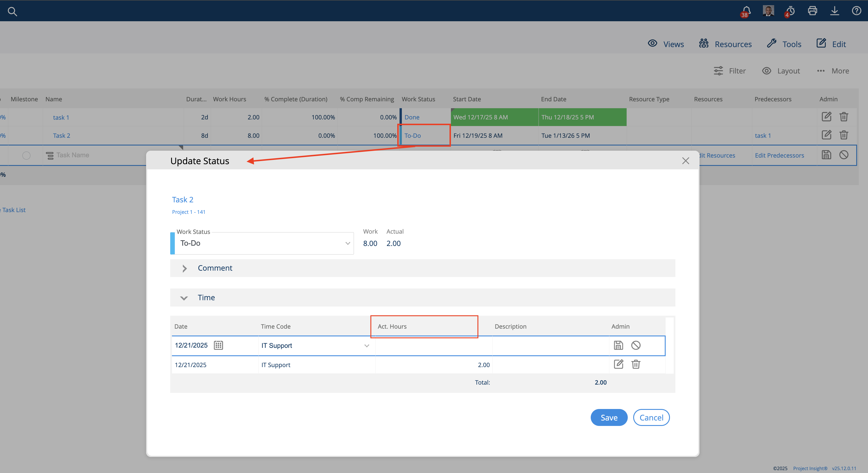Click the Description input cell
This screenshot has height=473, width=868.
[x=551, y=346]
